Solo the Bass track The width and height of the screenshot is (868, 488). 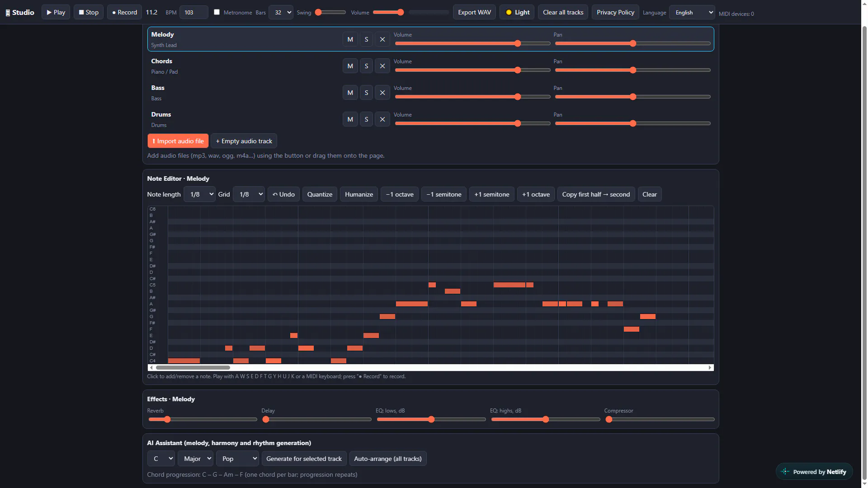coord(366,93)
